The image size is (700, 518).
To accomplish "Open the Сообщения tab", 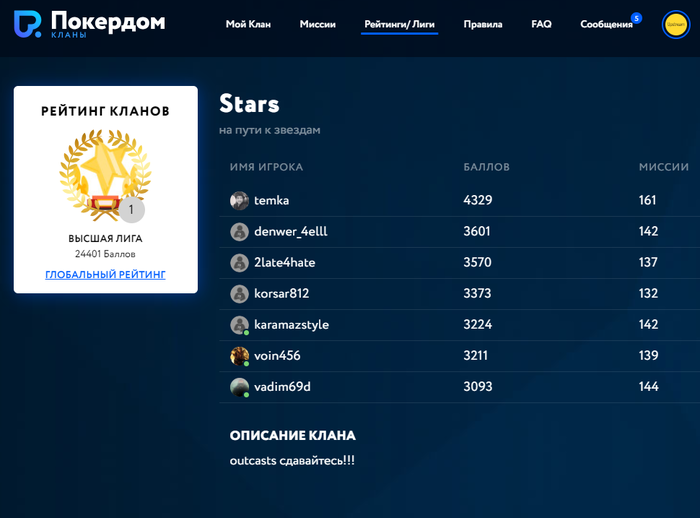I will (x=606, y=24).
